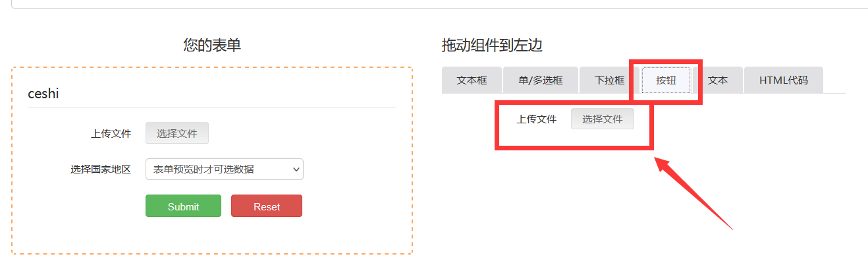Open the 单/多选框 components tab

540,80
